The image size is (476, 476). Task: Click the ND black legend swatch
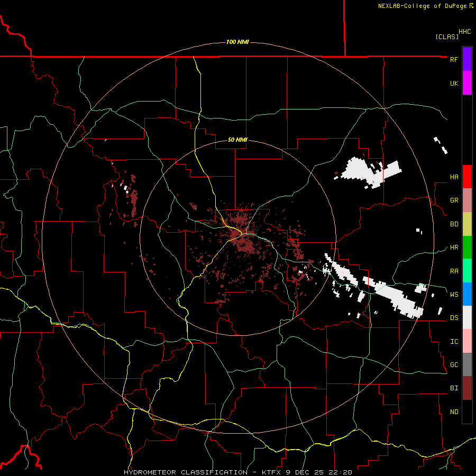coord(467,411)
